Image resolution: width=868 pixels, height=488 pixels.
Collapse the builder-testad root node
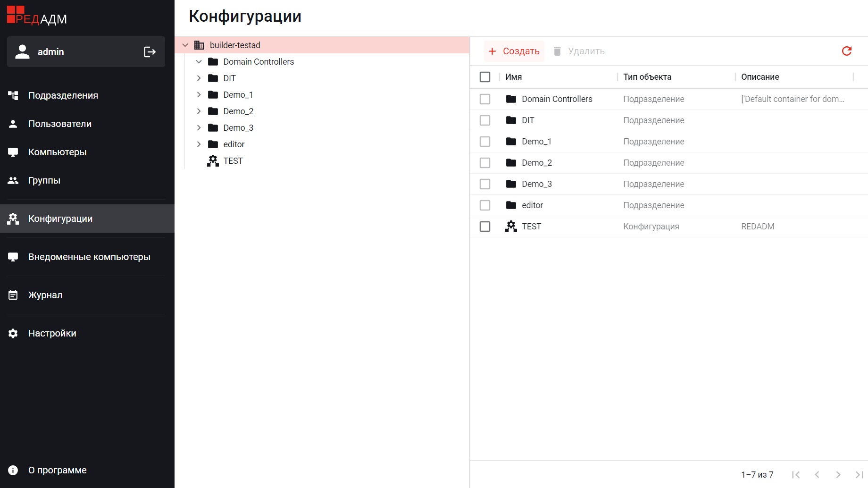tap(185, 45)
